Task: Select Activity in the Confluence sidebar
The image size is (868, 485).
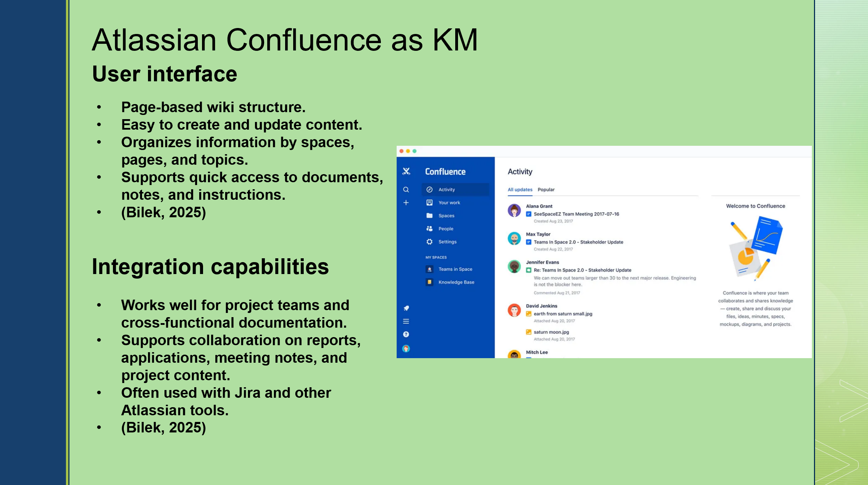Action: (455, 190)
